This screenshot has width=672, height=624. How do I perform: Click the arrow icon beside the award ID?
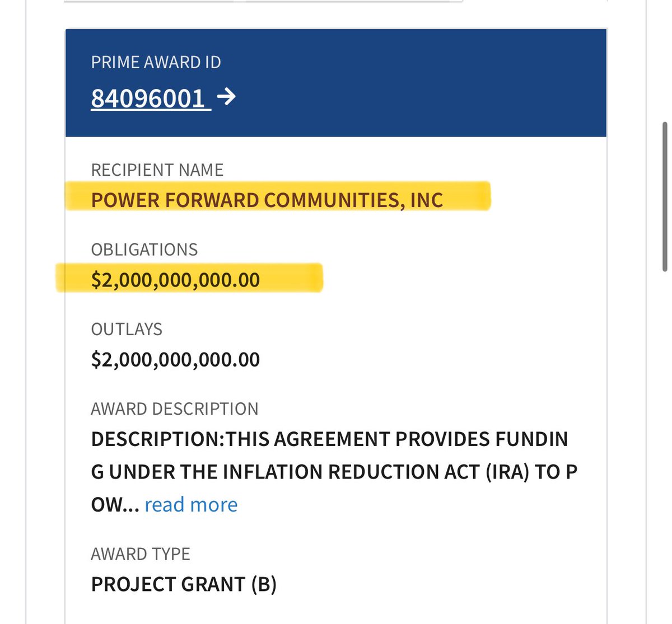[x=226, y=97]
